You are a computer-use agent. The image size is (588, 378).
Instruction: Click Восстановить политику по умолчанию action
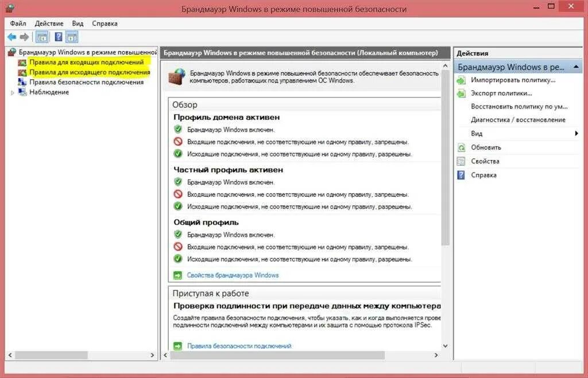[519, 106]
